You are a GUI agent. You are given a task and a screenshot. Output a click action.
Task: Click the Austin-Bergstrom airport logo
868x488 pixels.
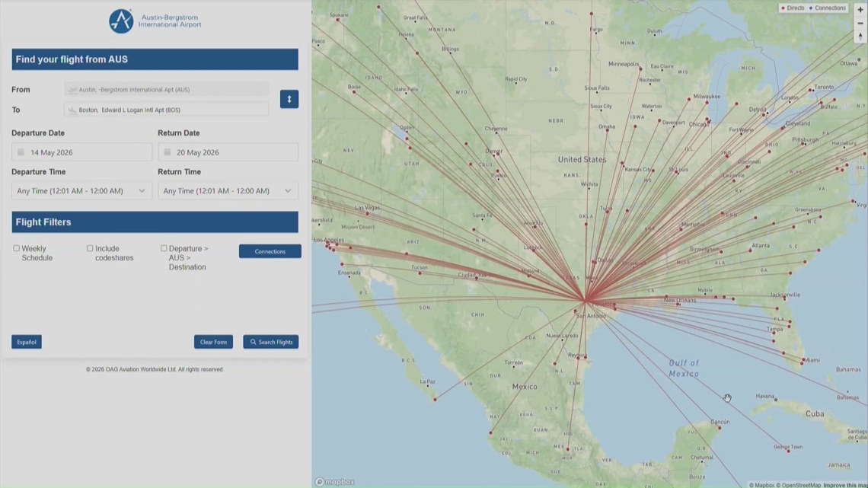click(x=155, y=21)
